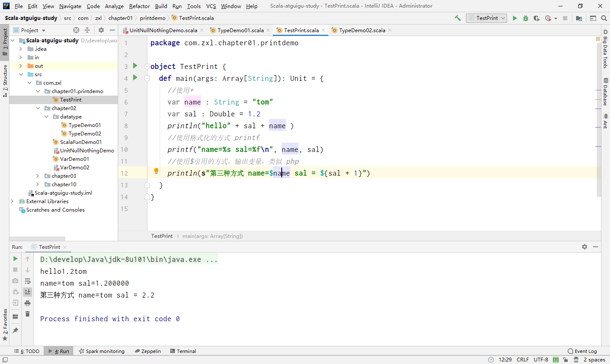Restore layout icon in Run panel
This screenshot has width=610, height=364.
(x=15, y=316)
